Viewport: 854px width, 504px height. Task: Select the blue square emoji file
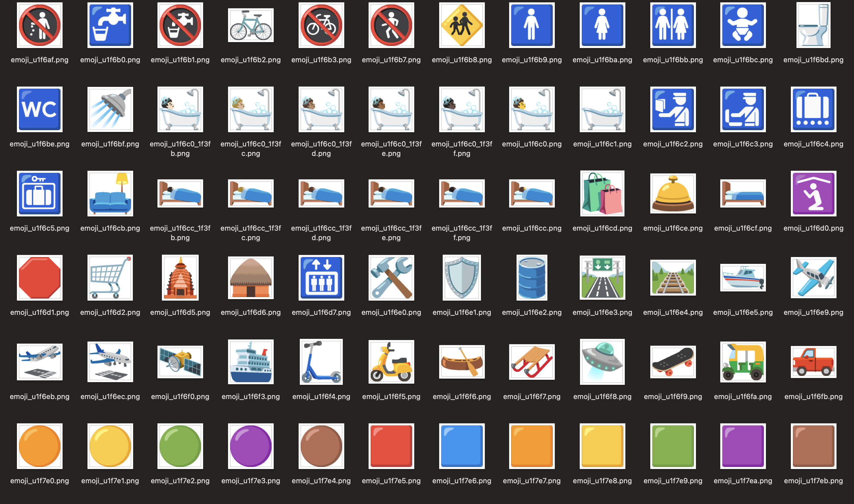462,446
